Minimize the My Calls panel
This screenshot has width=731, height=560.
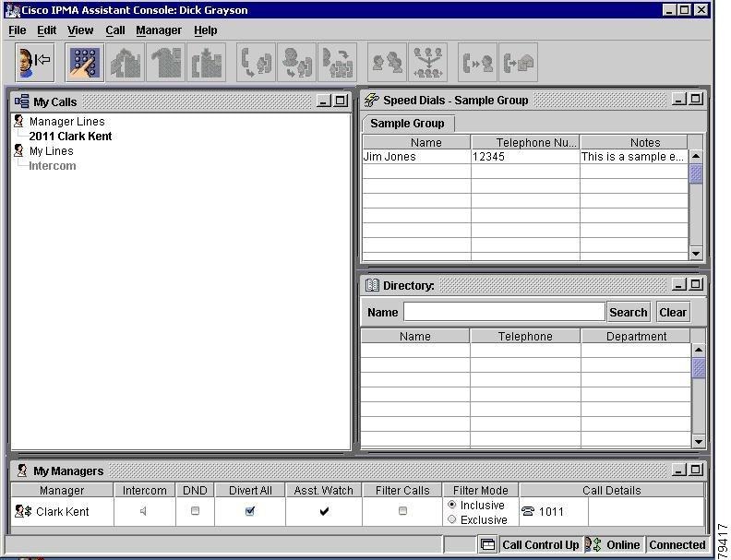click(324, 101)
